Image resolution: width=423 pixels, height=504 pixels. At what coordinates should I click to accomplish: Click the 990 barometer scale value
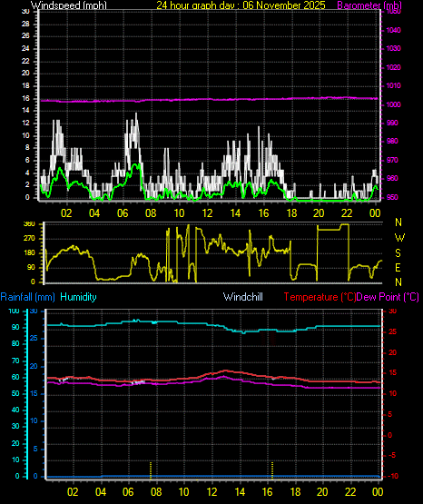[x=392, y=123]
